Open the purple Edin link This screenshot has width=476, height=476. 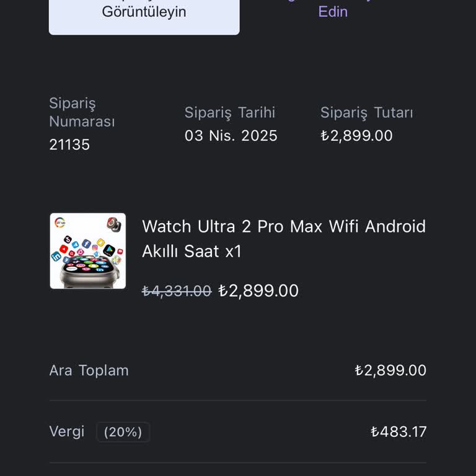tap(333, 12)
